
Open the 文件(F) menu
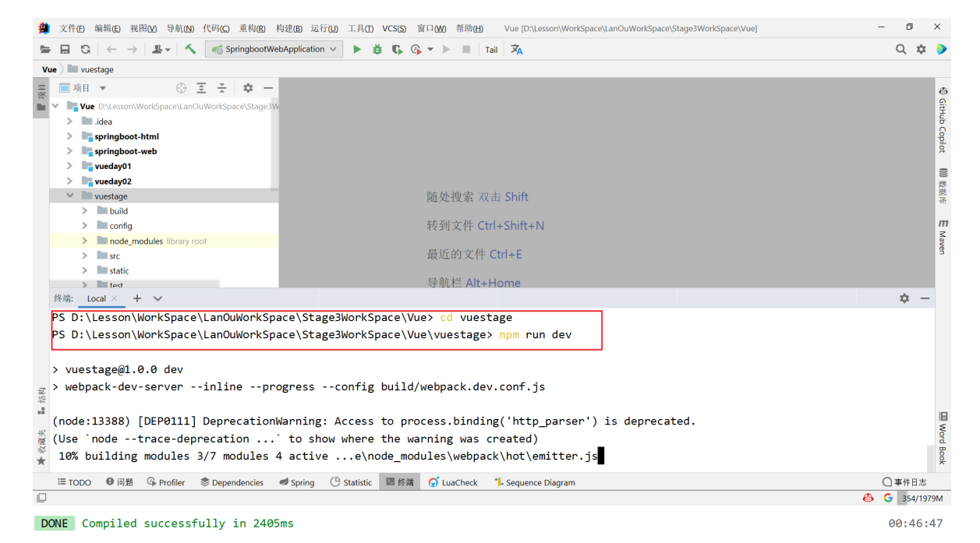click(73, 29)
